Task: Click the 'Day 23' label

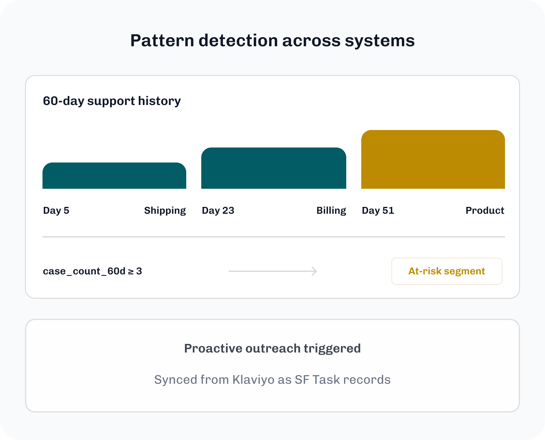Action: [218, 211]
